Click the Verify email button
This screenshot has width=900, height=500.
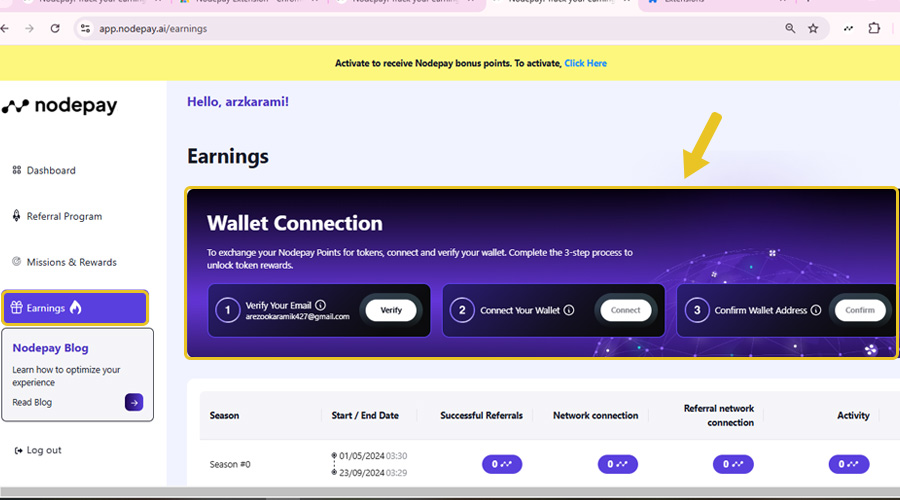(x=391, y=310)
